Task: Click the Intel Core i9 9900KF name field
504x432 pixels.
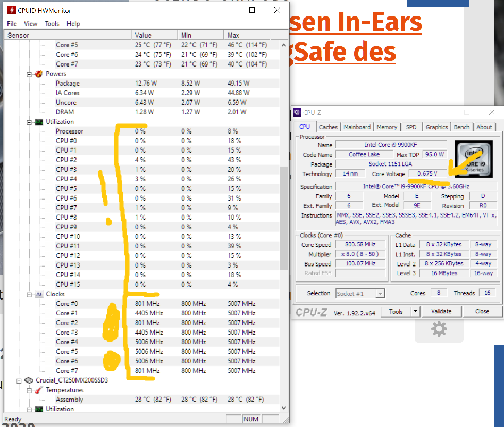Action: (391, 145)
